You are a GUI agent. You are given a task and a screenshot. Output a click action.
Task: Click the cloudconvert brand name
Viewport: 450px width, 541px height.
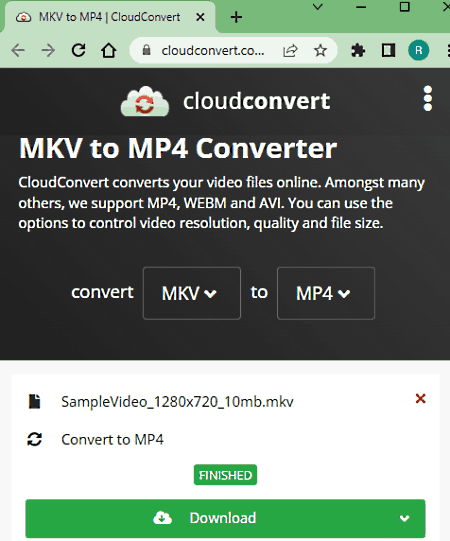coord(257,101)
